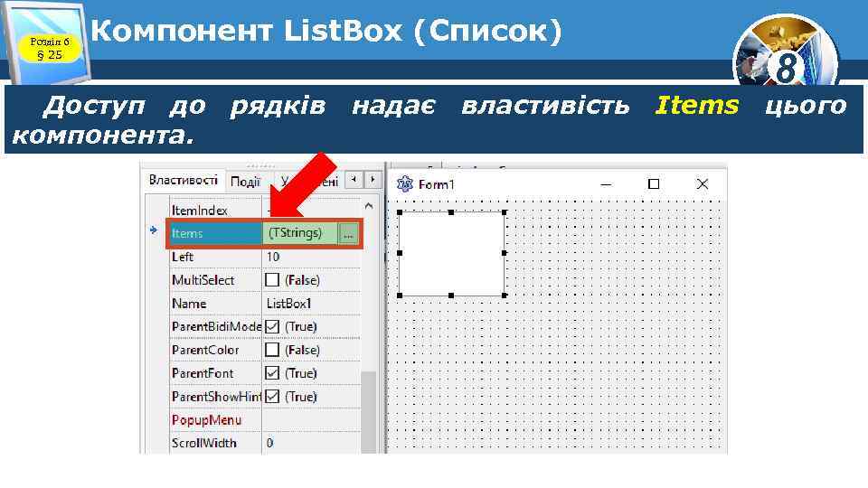Select the ParentBidiMode property name
This screenshot has height=488, width=868.
pyautogui.click(x=215, y=326)
